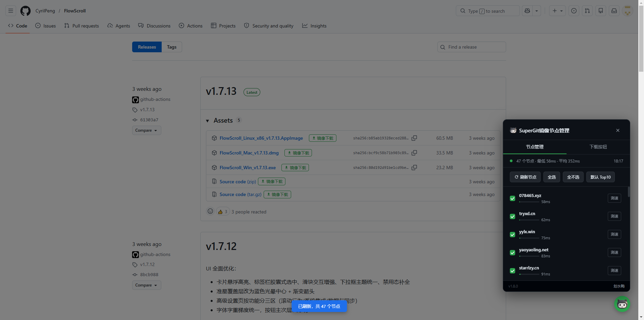The height and width of the screenshot is (320, 644).
Task: Download FlowScroll_Win_v1.7.13.exe
Action: 248,168
